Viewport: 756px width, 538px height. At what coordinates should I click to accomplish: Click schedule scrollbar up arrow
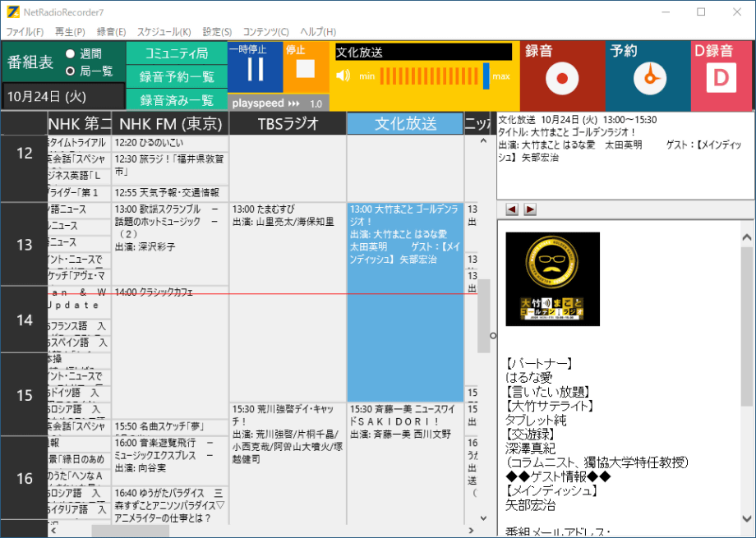click(483, 141)
